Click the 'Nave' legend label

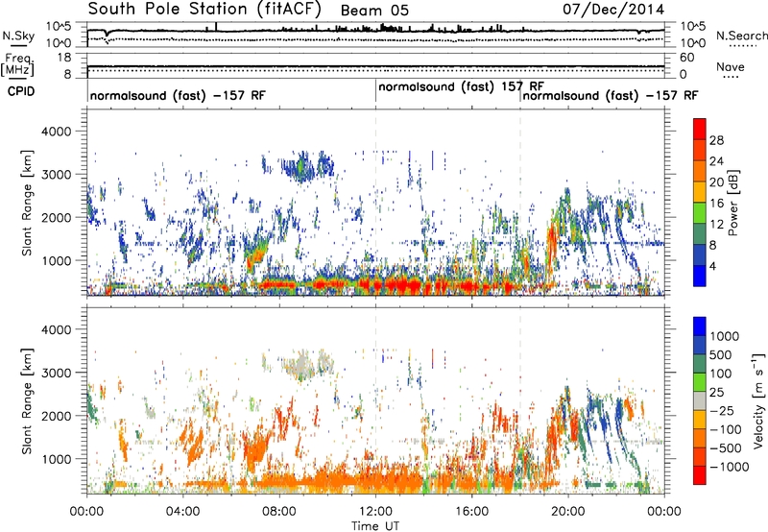pyautogui.click(x=731, y=66)
